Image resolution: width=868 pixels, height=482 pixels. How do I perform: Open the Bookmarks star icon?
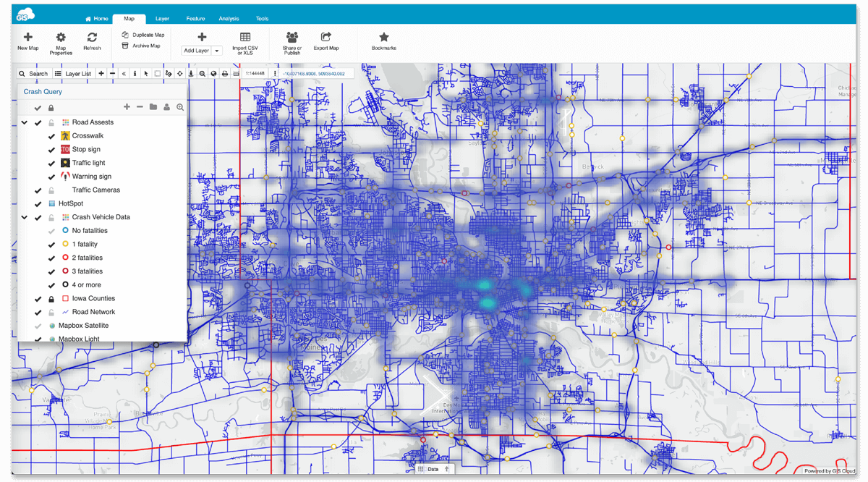point(383,38)
